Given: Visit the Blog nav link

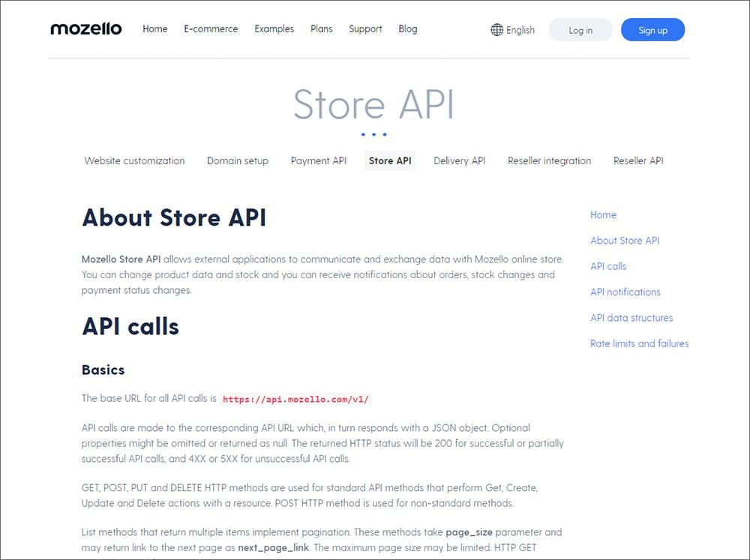Looking at the screenshot, I should (408, 28).
